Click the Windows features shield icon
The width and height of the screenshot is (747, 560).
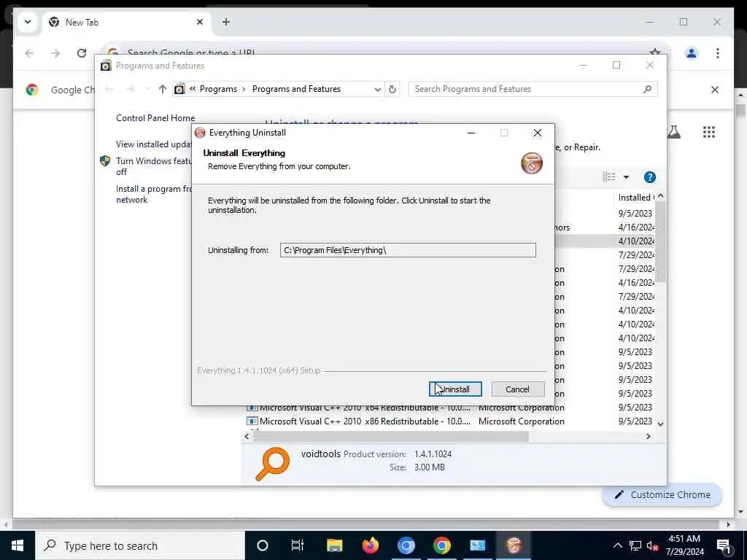pos(105,161)
